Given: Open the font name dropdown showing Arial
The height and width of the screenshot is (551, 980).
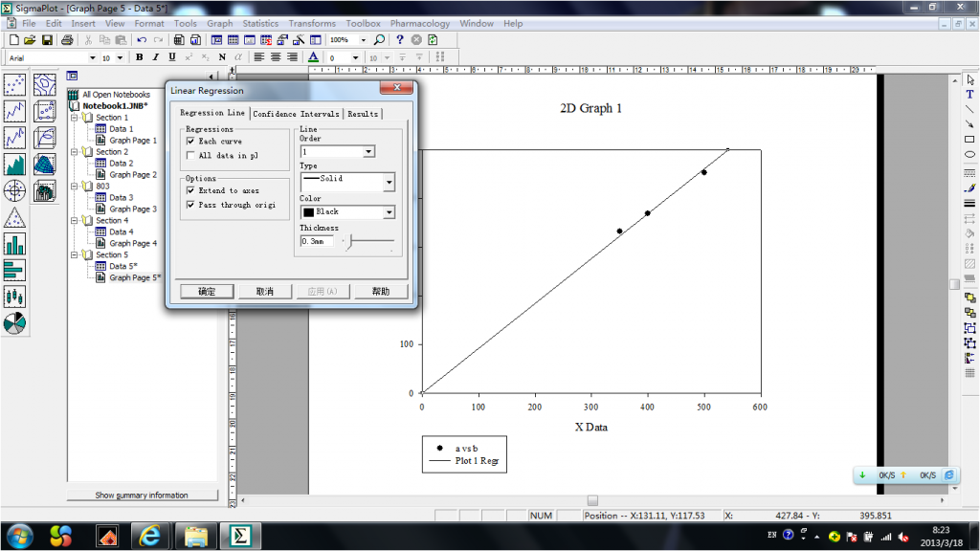Looking at the screenshot, I should pos(93,58).
